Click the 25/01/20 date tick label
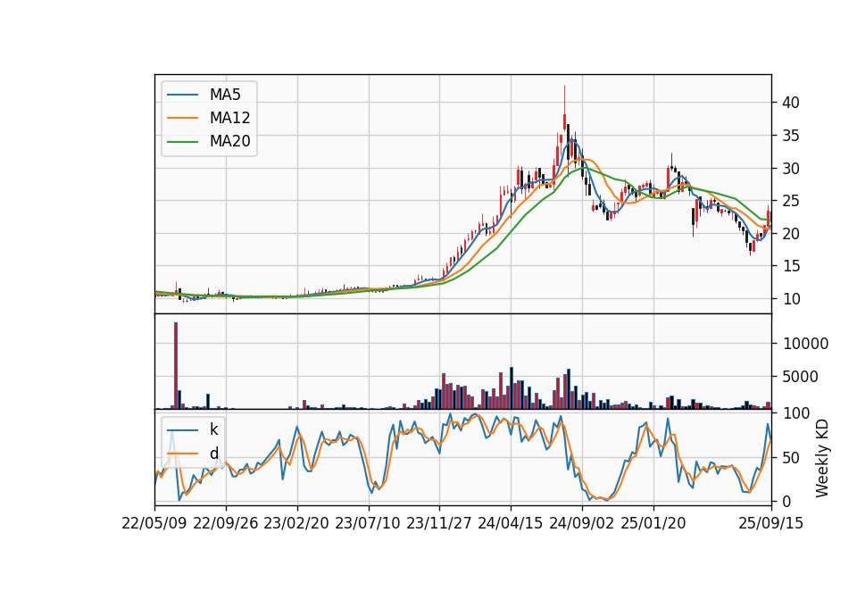Image resolution: width=857 pixels, height=616 pixels. 653,523
